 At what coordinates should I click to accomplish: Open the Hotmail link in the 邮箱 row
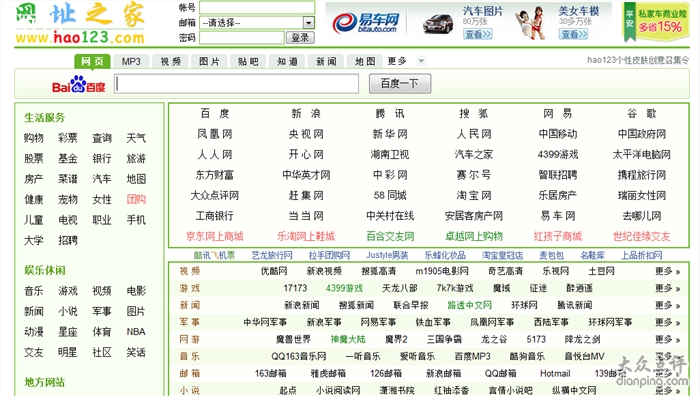555,373
